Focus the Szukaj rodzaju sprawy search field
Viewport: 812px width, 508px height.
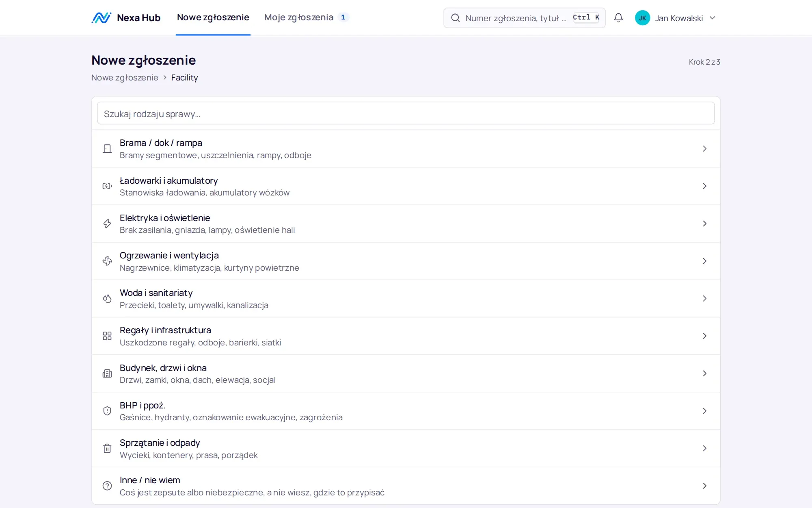click(x=406, y=113)
